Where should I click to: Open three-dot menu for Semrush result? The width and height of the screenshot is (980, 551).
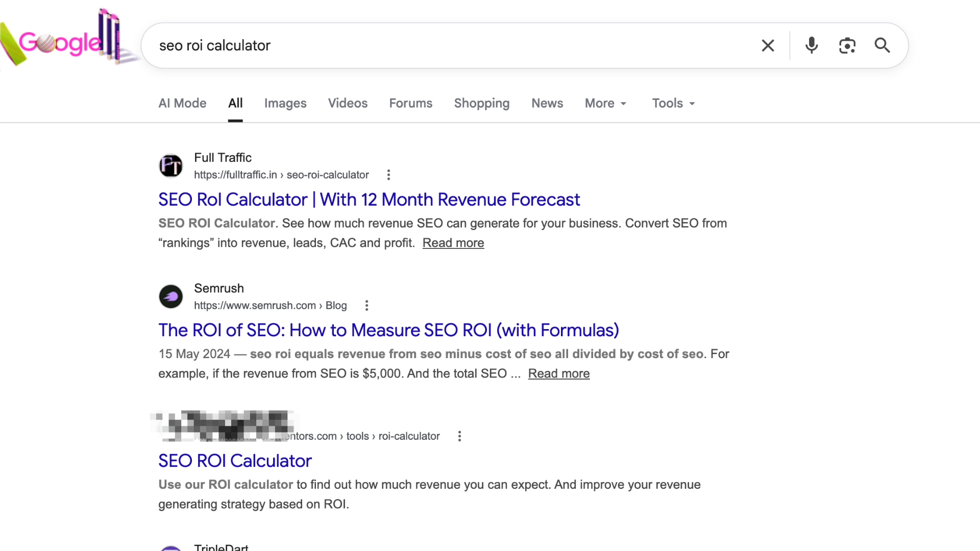366,306
